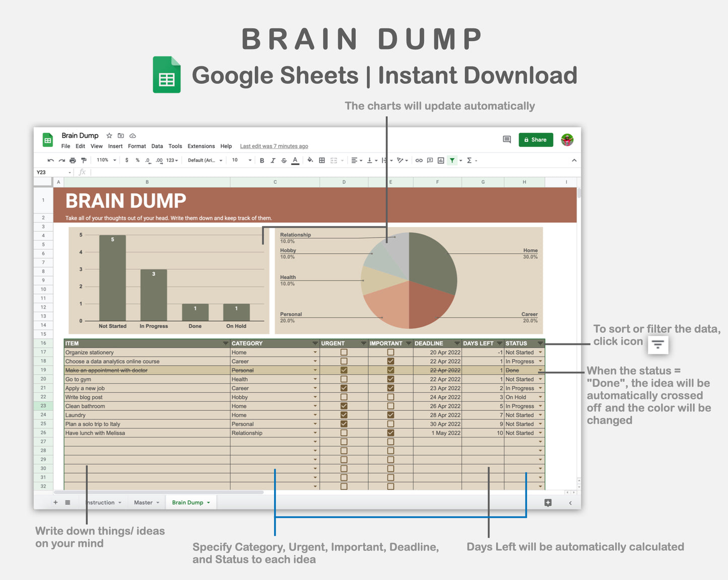Change the text color using the A icon
728x580 pixels.
click(x=295, y=160)
